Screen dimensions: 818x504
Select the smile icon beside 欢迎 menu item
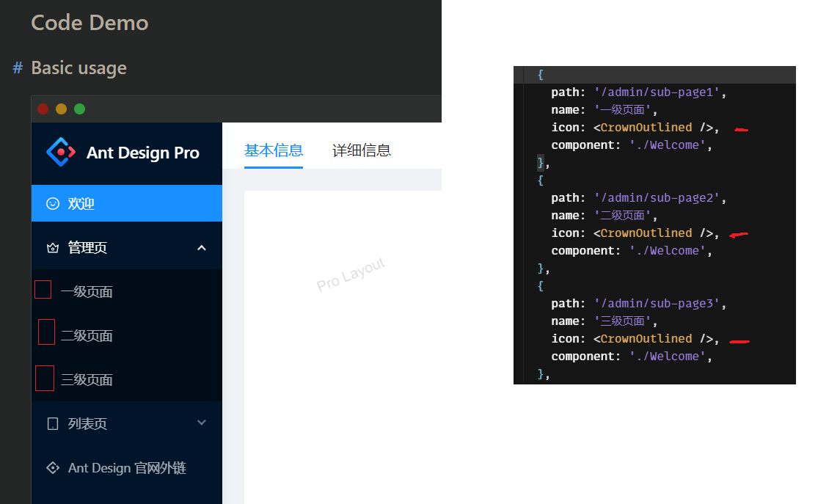click(x=51, y=202)
